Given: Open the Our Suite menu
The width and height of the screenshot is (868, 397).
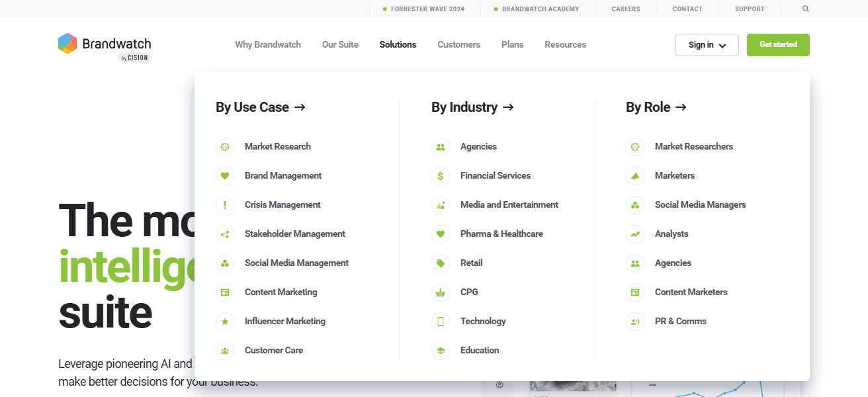Looking at the screenshot, I should (340, 45).
